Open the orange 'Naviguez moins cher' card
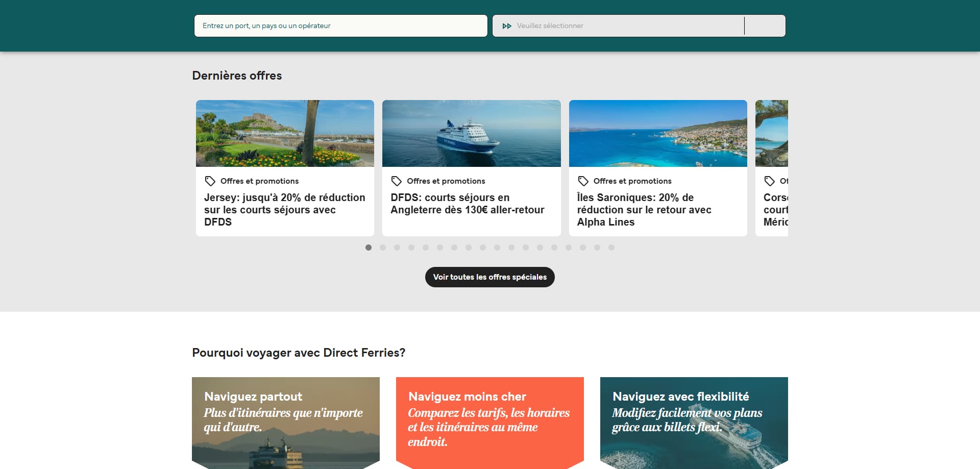The height and width of the screenshot is (469, 980). (x=490, y=423)
